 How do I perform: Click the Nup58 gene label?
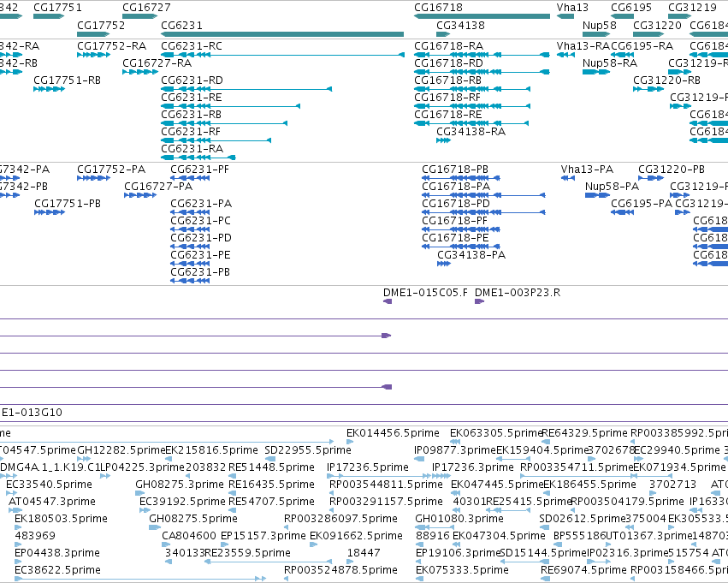(x=600, y=25)
